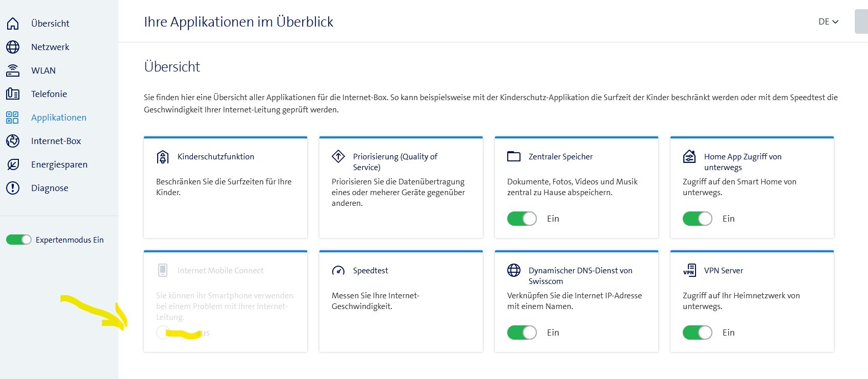The width and height of the screenshot is (868, 379).
Task: Click the Internet-Box icon in sidebar
Action: (x=13, y=141)
